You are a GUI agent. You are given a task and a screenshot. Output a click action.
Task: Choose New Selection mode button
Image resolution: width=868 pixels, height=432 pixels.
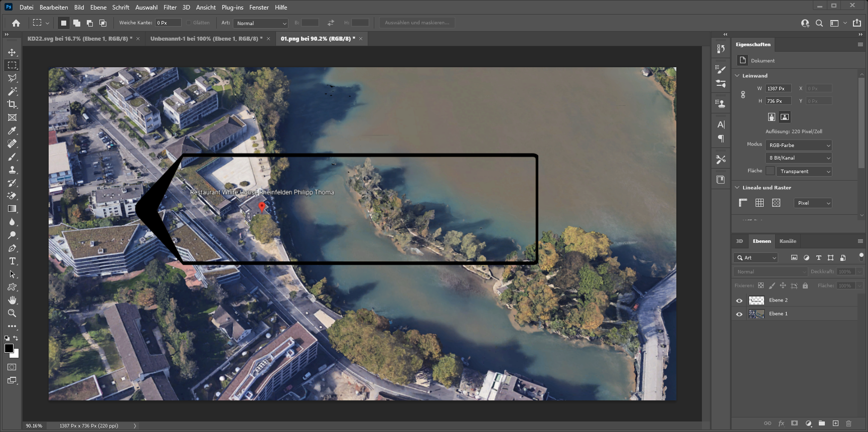63,23
